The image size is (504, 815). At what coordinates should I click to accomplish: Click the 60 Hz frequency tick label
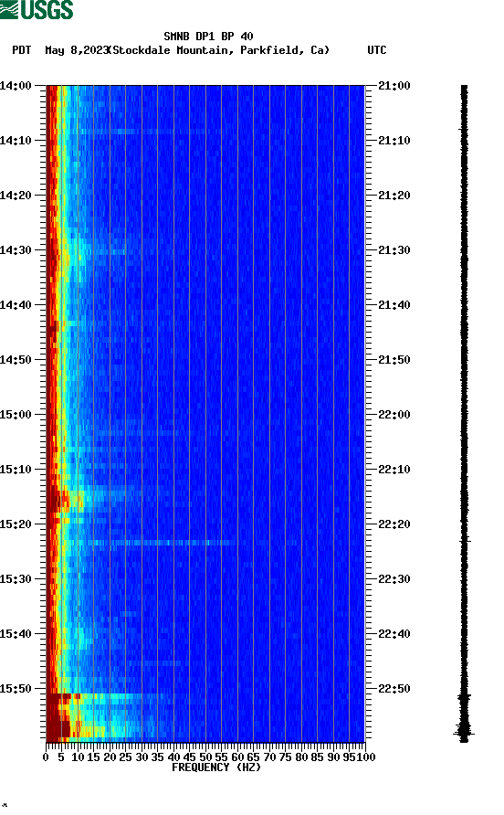pos(237,757)
